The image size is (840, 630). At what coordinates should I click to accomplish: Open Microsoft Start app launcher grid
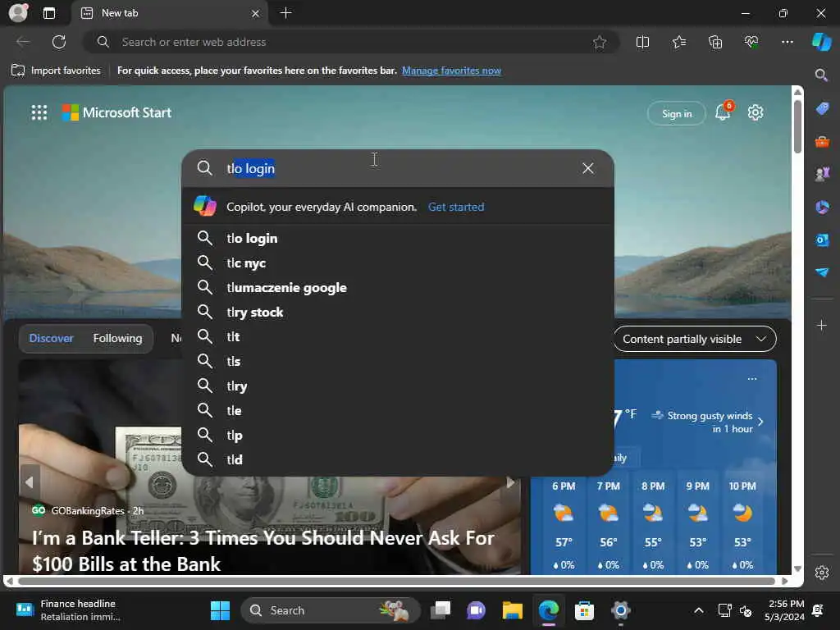pyautogui.click(x=39, y=112)
